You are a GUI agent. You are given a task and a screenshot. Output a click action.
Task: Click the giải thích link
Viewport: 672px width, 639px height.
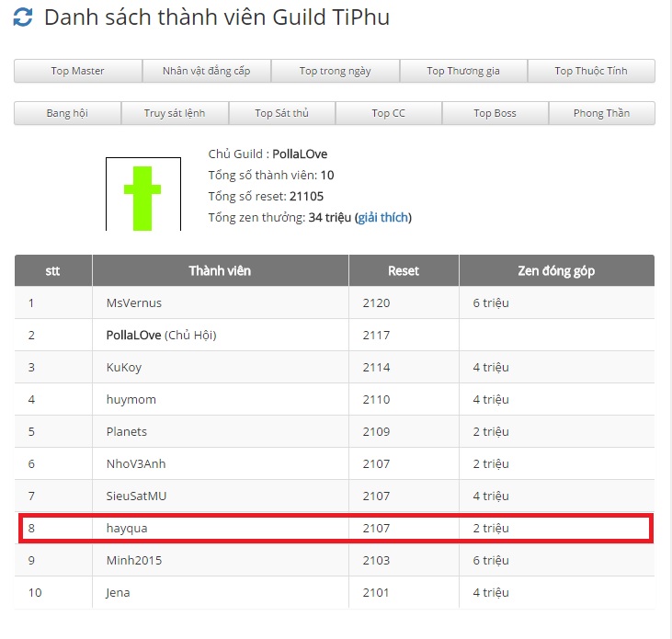[382, 218]
